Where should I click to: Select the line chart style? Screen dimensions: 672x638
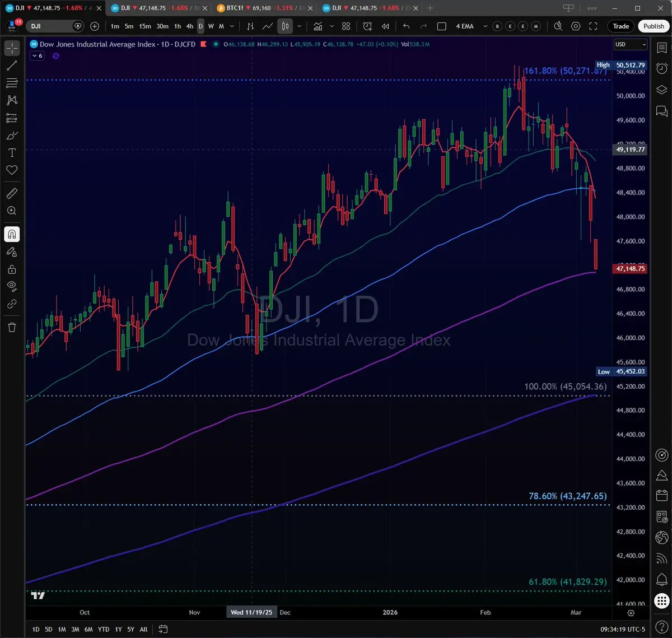(x=268, y=26)
